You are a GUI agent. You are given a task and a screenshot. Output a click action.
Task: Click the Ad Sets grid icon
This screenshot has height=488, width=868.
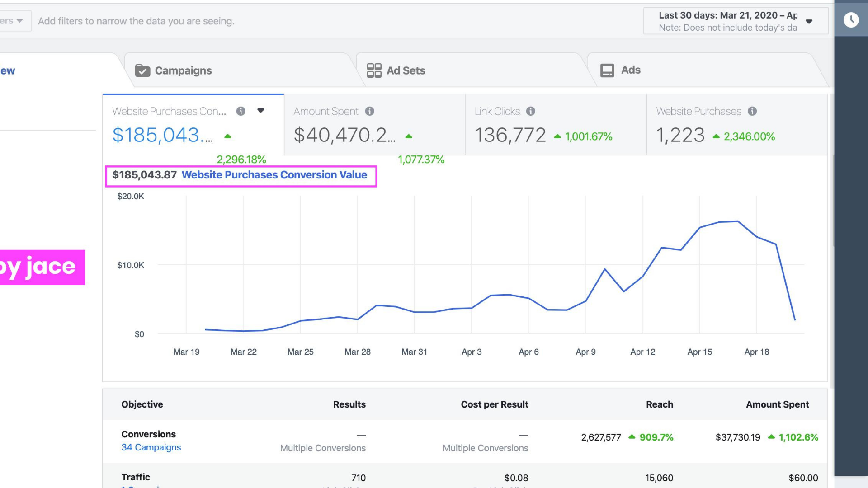(x=374, y=70)
